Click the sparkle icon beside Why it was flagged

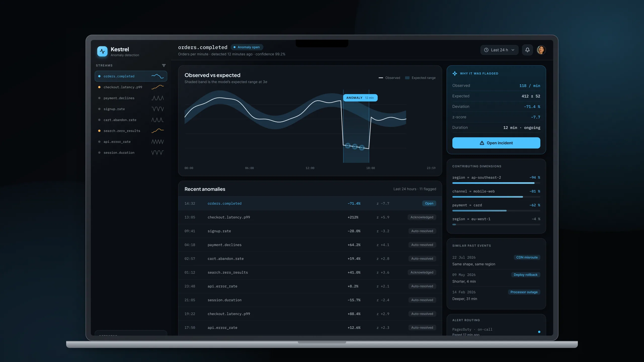pos(455,73)
